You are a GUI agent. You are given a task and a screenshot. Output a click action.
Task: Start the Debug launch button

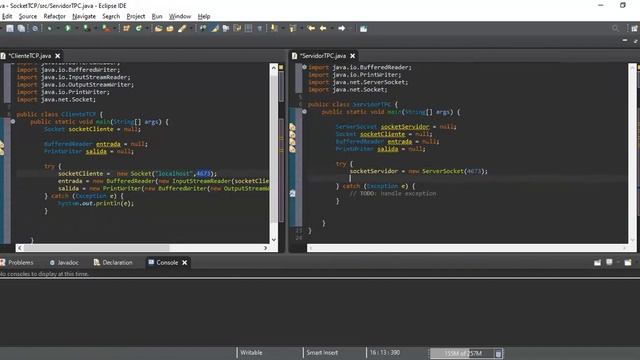pos(49,28)
